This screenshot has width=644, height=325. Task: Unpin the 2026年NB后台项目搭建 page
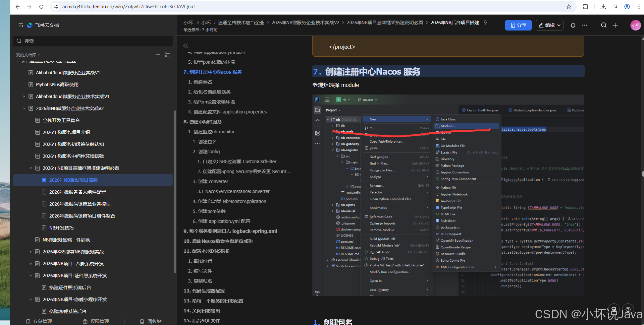(485, 22)
